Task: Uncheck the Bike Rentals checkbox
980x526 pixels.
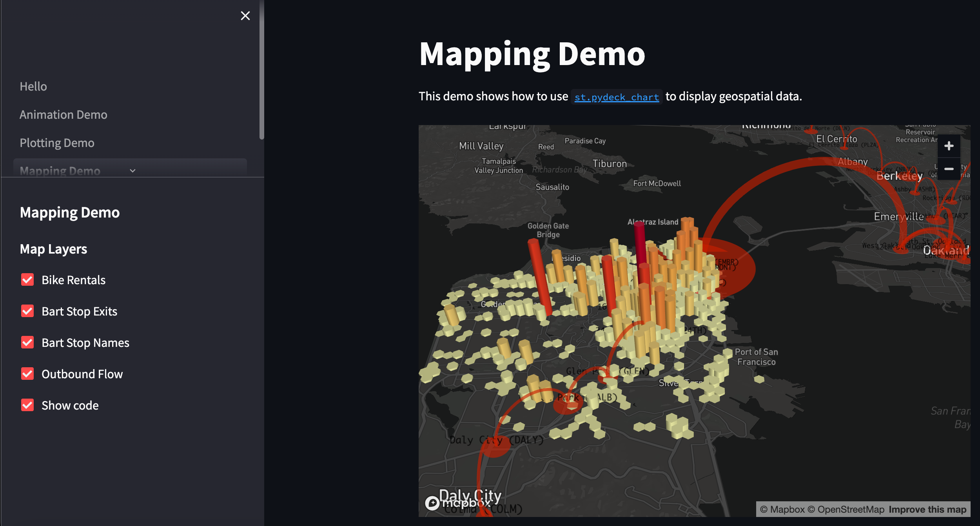Action: pos(27,280)
